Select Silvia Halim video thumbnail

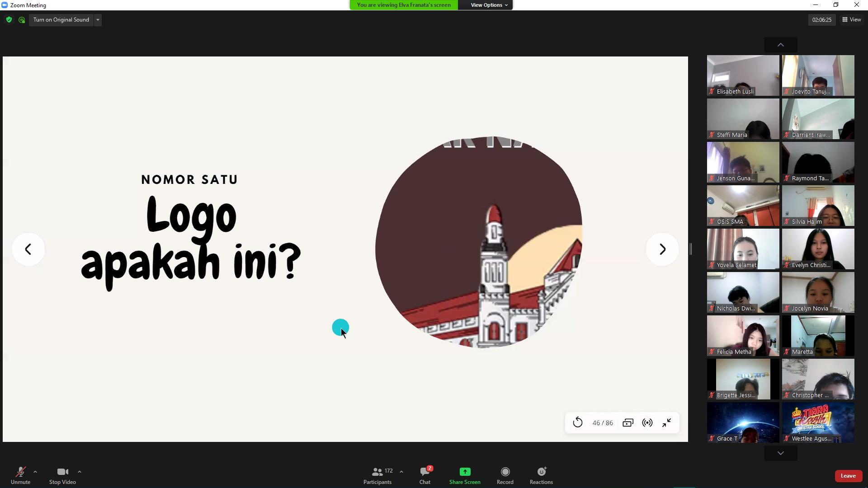click(818, 206)
